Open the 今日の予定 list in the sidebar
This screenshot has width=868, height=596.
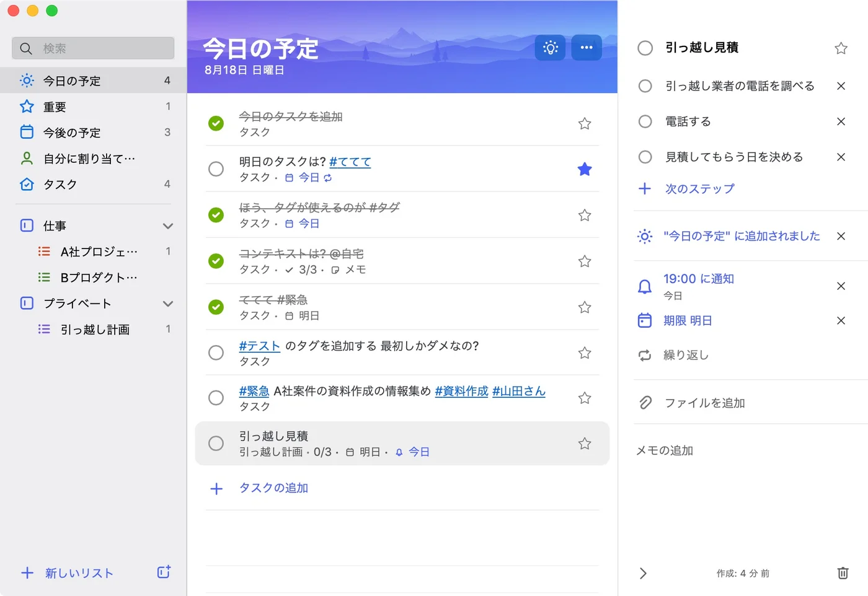pyautogui.click(x=93, y=81)
